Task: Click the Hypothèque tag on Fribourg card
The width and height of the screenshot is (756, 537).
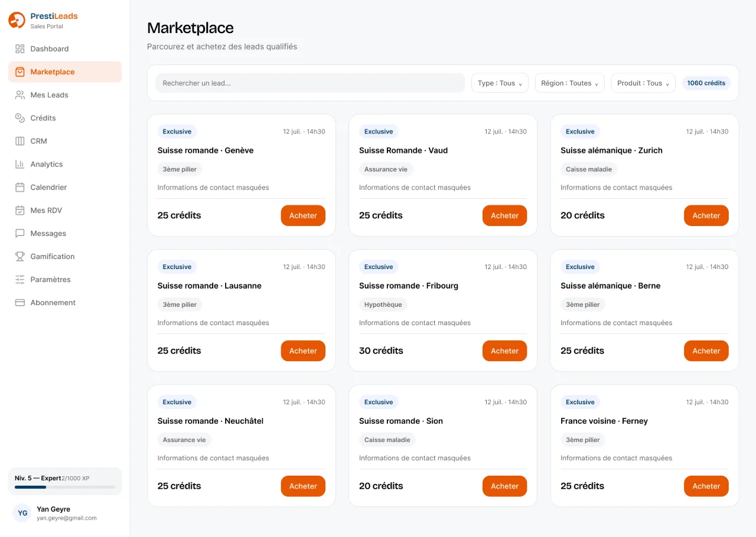Action: tap(383, 304)
